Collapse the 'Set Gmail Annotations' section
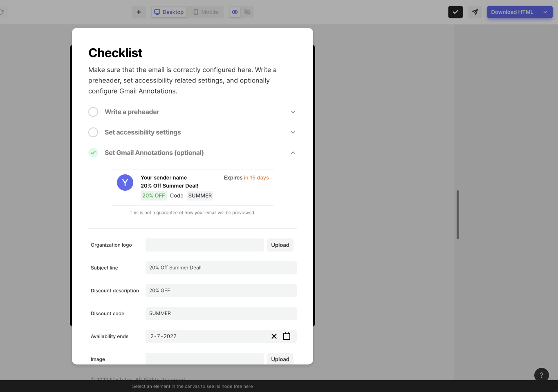This screenshot has width=558, height=392. coord(293,152)
